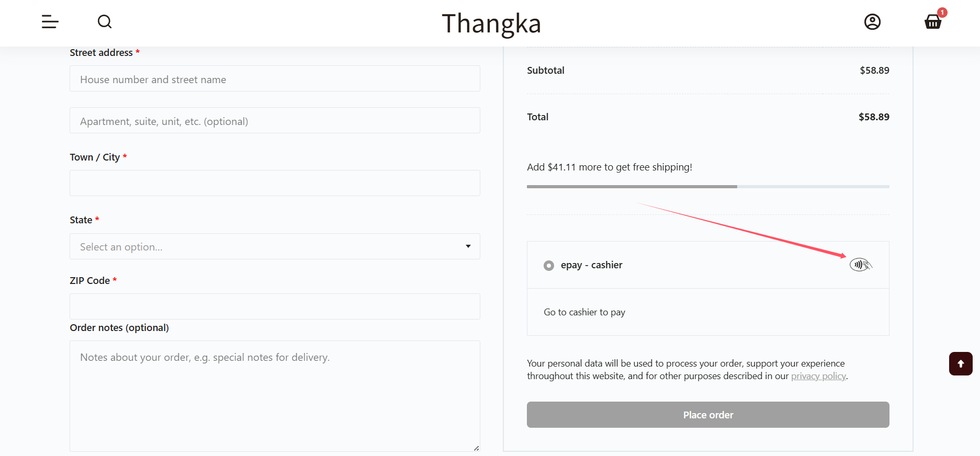This screenshot has width=980, height=456.
Task: Open the shopping basket icon
Action: tap(932, 22)
